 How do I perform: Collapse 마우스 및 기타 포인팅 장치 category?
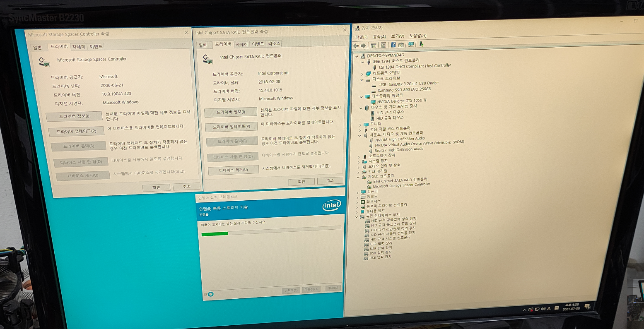click(361, 108)
